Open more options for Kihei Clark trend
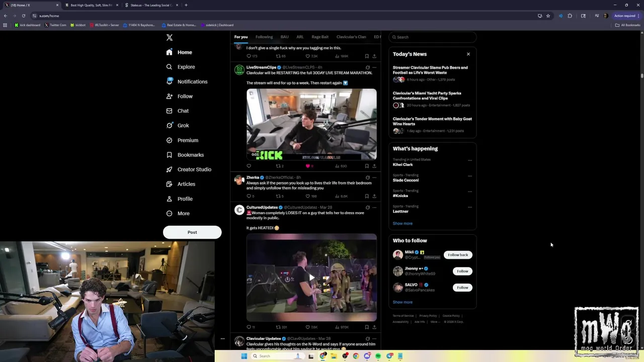 point(470,160)
